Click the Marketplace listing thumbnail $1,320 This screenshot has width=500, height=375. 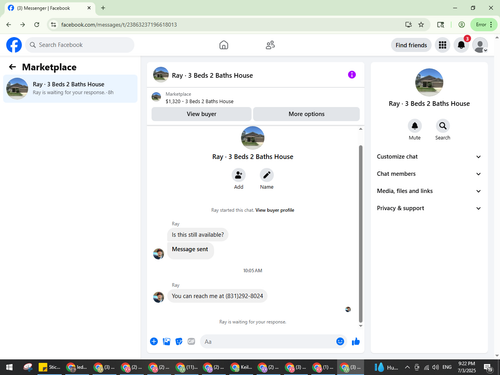(x=156, y=97)
